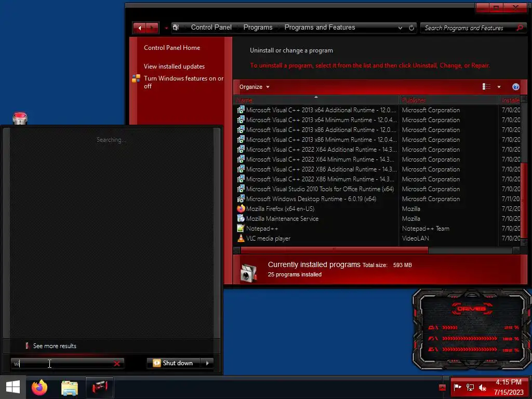Click See more results in Start menu
Image resolution: width=532 pixels, height=399 pixels.
55,345
